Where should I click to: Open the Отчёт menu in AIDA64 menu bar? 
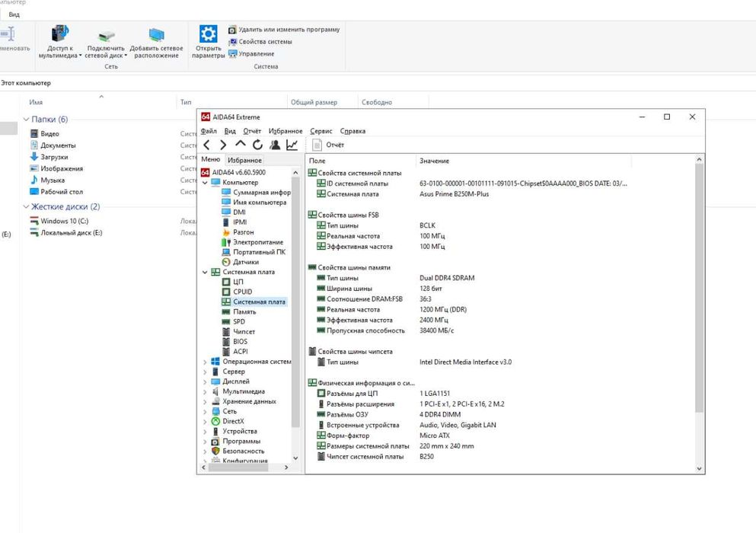coord(252,131)
